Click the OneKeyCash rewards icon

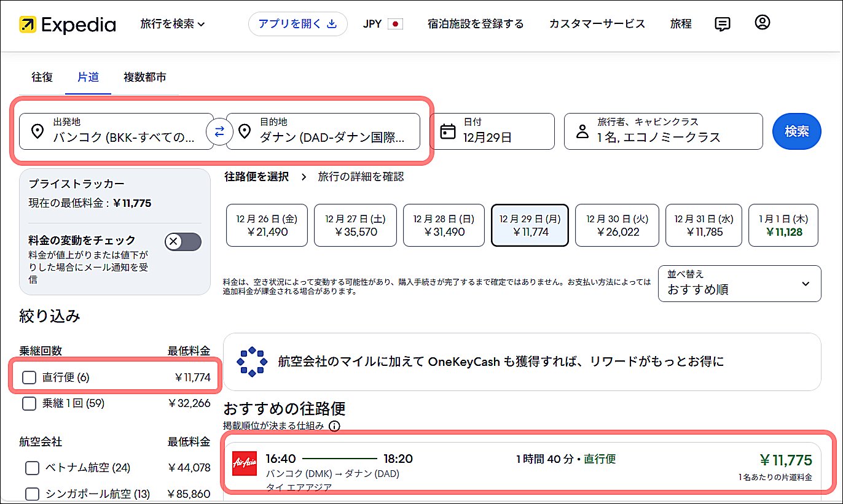pyautogui.click(x=251, y=362)
